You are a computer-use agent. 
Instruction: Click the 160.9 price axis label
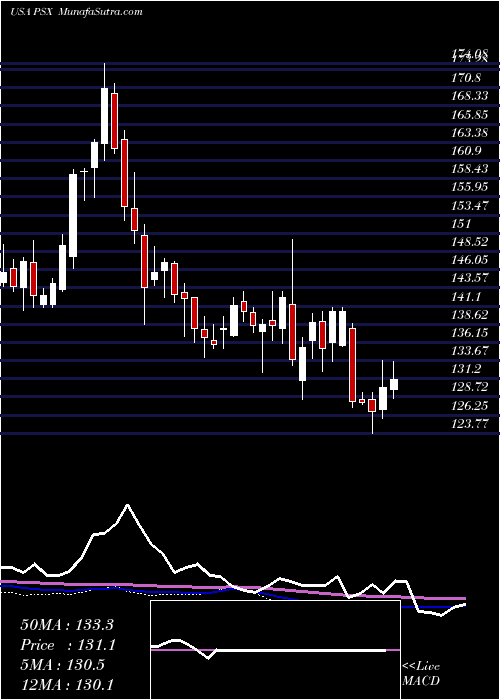466,151
